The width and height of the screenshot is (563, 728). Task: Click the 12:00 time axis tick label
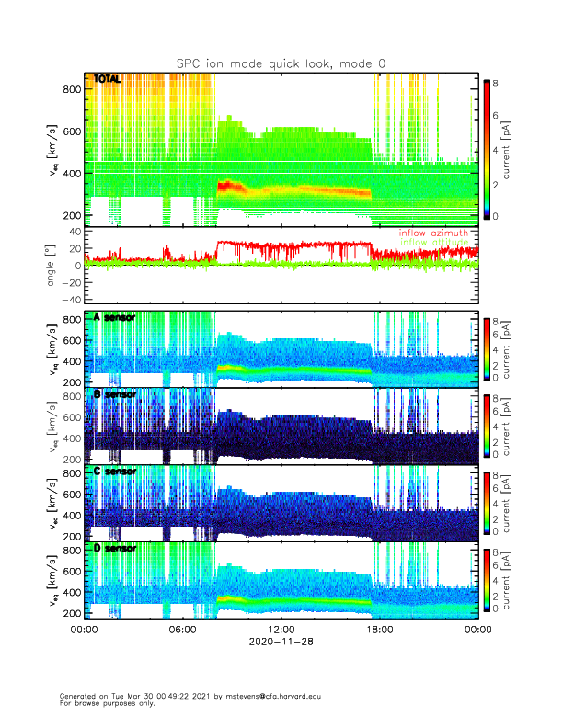(x=281, y=630)
